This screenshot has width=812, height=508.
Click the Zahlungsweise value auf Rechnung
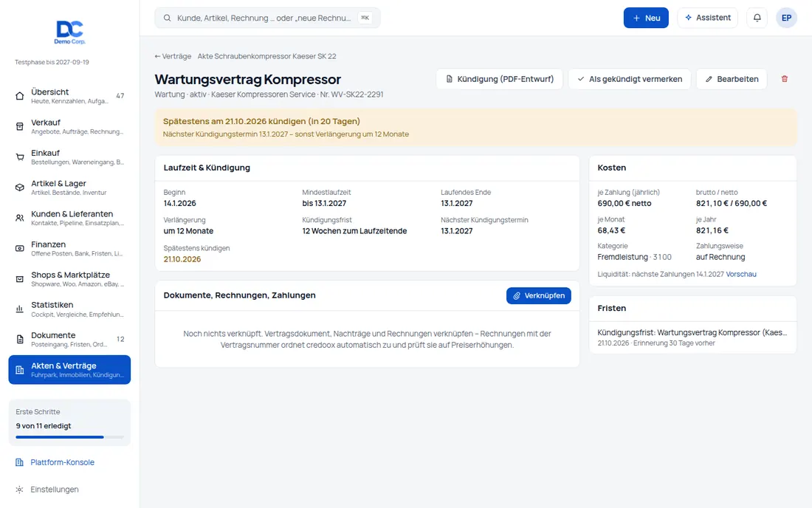click(720, 257)
